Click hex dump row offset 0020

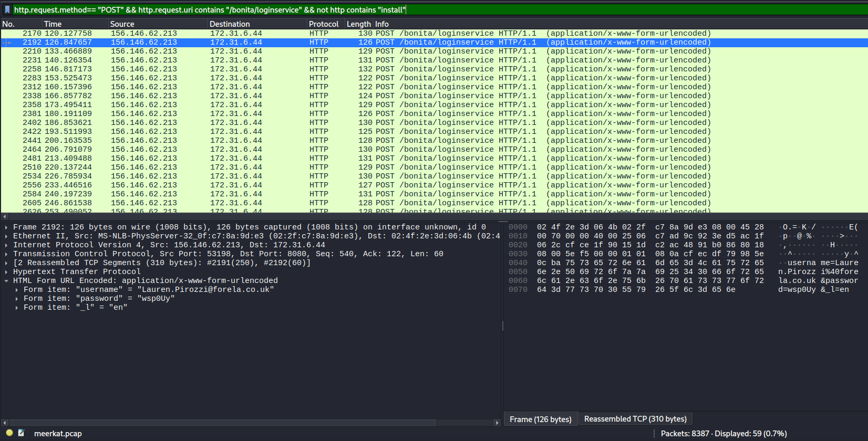click(x=518, y=245)
